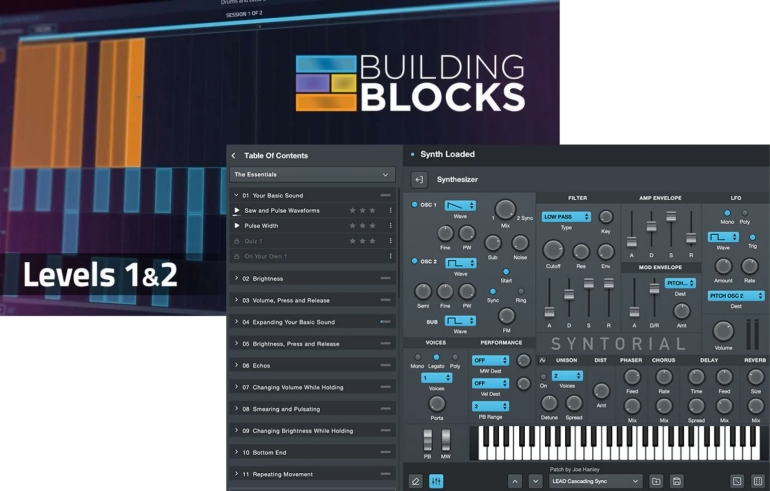Go to next patch with down arrow

point(535,481)
